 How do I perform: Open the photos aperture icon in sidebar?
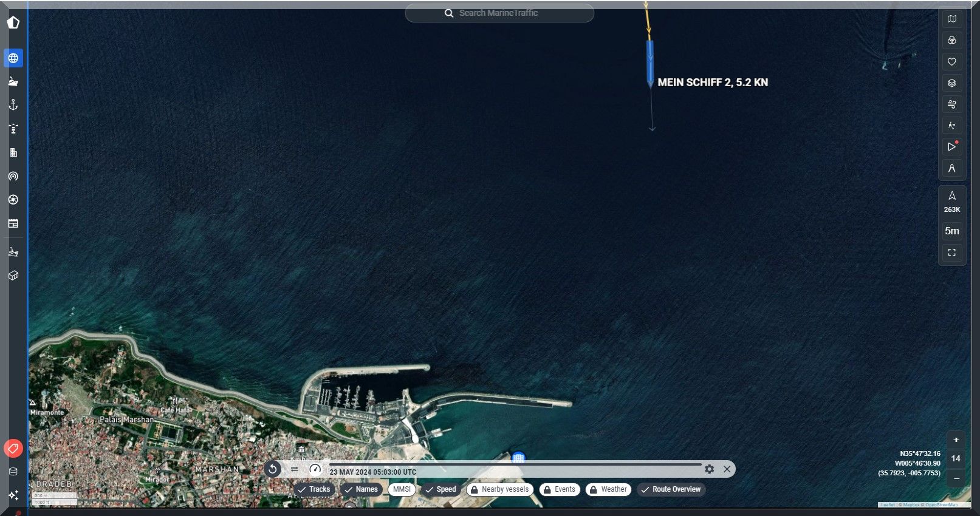click(x=13, y=200)
